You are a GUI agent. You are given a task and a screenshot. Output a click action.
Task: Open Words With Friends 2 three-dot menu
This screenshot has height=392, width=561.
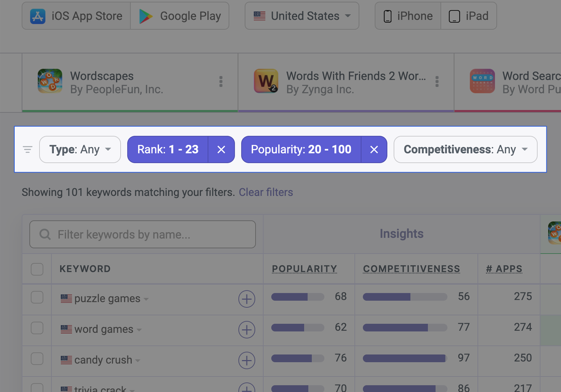tap(437, 82)
